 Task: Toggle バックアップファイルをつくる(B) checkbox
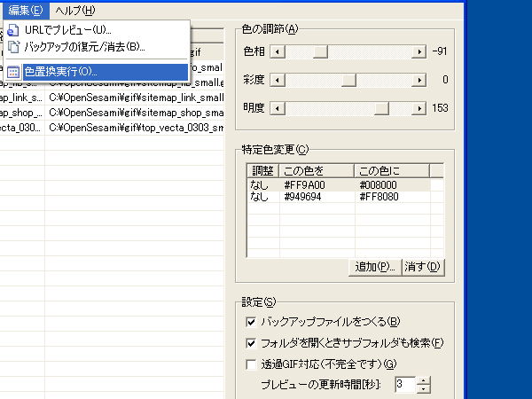coord(251,322)
